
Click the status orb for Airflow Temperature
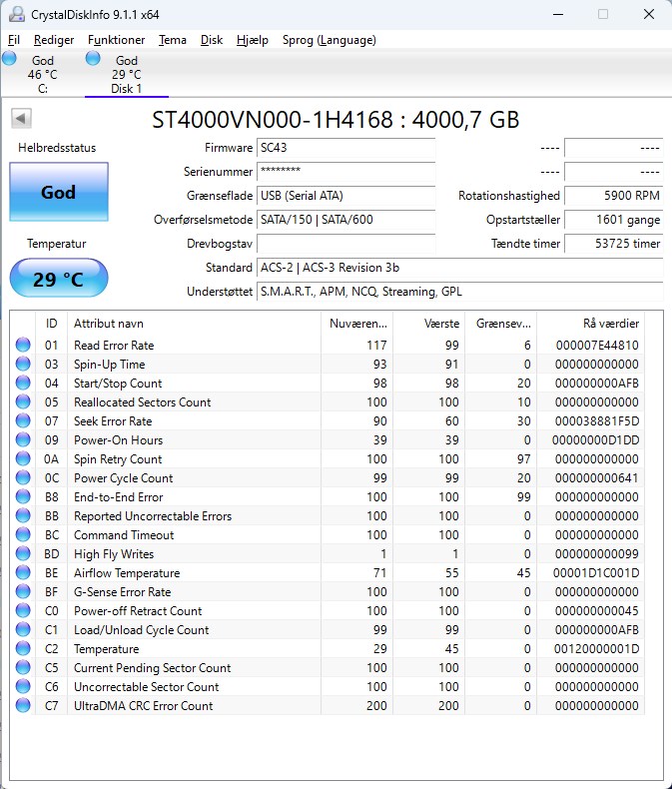tap(23, 572)
